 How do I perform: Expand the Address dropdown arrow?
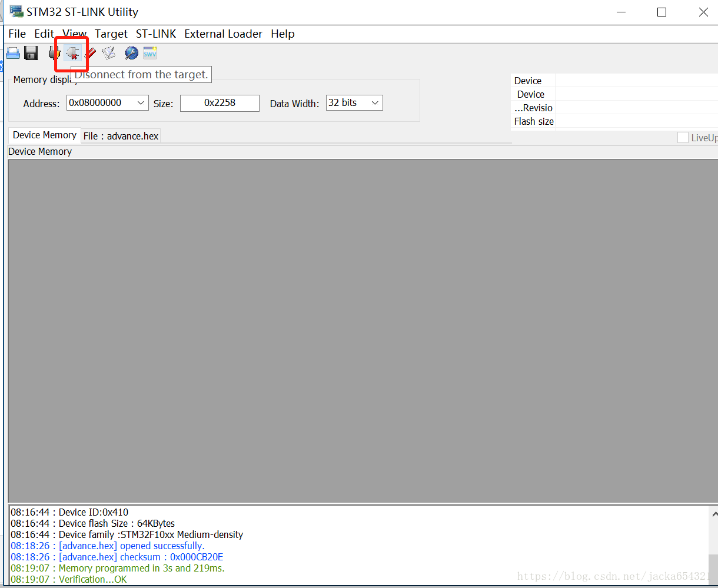(141, 103)
